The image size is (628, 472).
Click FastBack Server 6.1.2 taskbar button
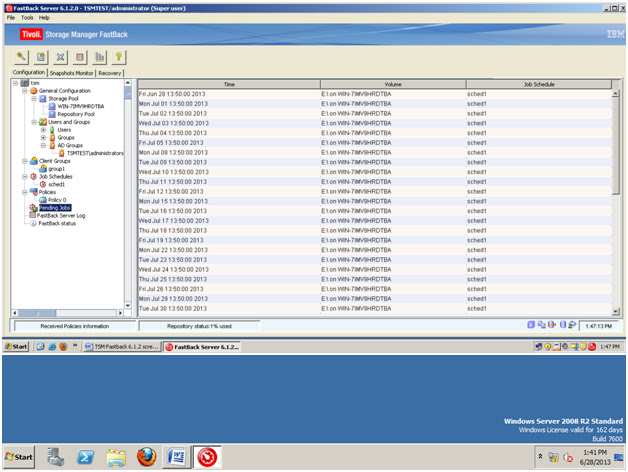point(202,347)
